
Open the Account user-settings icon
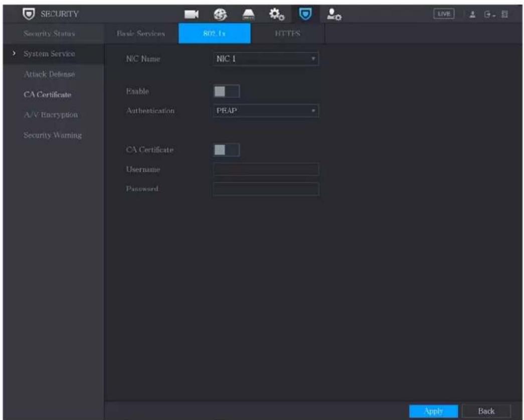pyautogui.click(x=334, y=15)
